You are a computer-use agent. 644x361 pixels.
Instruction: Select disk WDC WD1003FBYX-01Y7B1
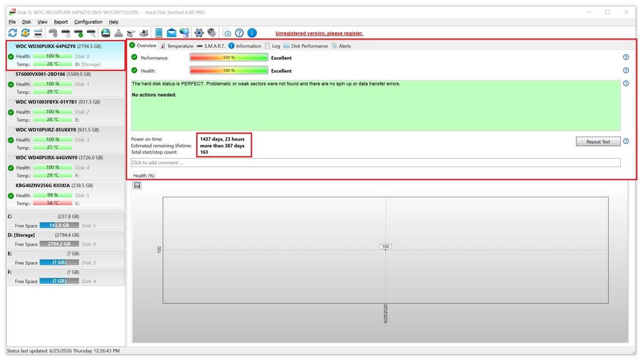coord(66,111)
